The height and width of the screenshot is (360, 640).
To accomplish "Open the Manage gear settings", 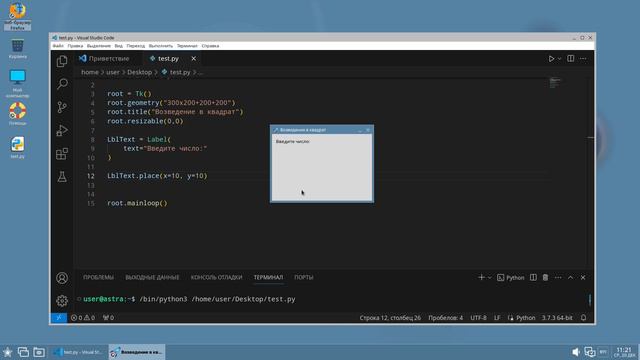I will [62, 301].
